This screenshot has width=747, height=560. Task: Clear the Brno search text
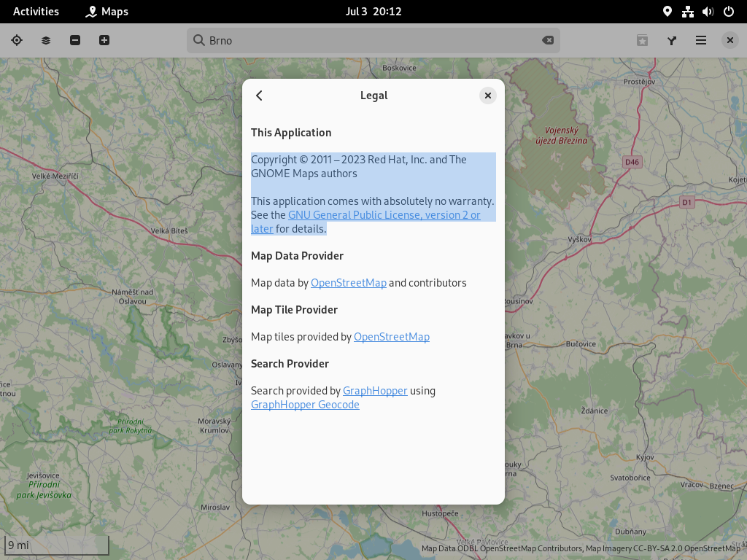tap(548, 41)
